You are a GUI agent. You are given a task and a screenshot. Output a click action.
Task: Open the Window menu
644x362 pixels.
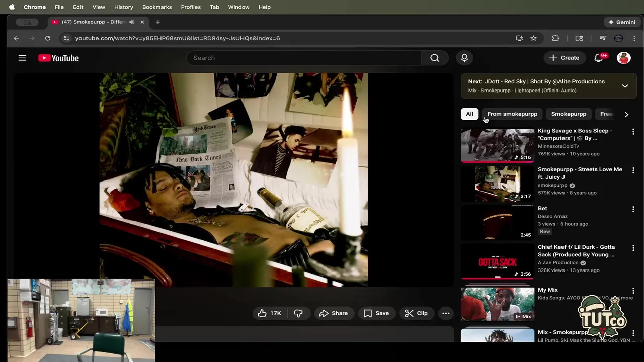coord(238,7)
